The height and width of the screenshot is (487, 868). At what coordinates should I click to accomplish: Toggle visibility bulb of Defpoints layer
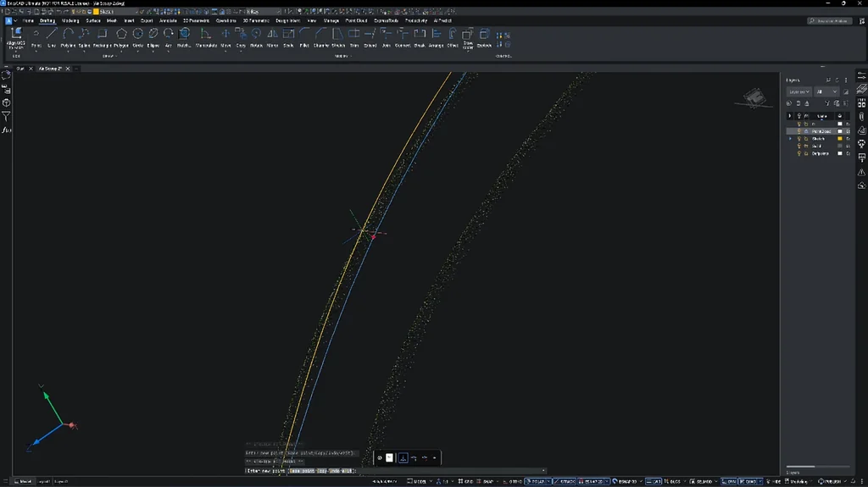coord(798,153)
